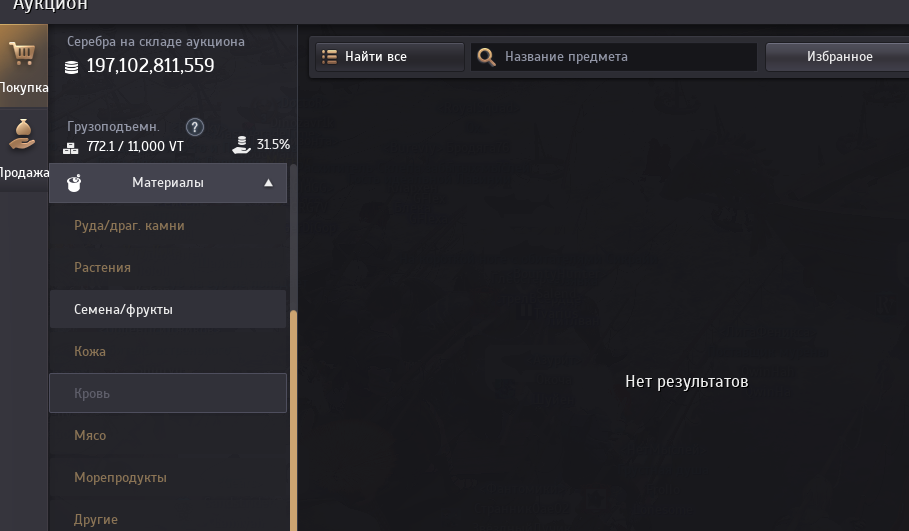Select the Руда/драг. камни subcategory

[x=129, y=226]
